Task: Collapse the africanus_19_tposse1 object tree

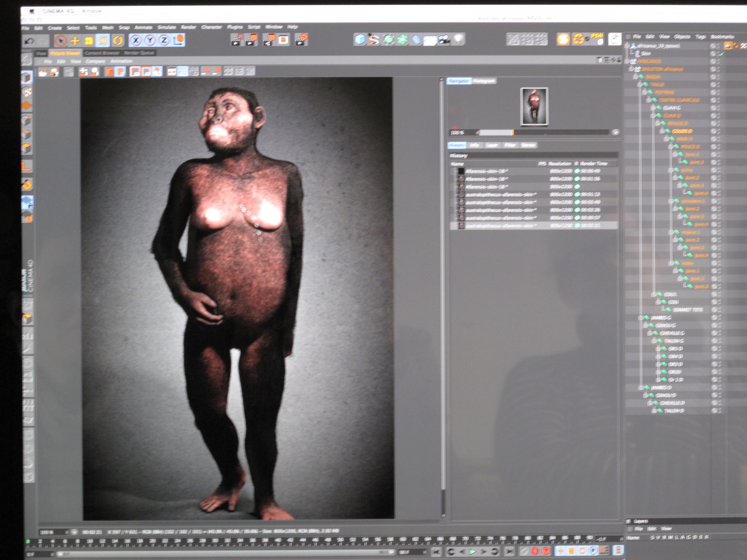Action: point(627,46)
